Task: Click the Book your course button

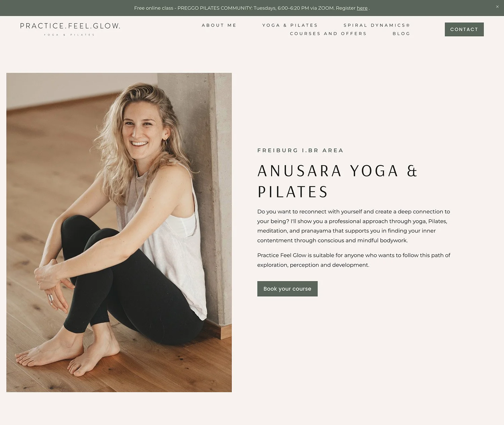Action: (287, 289)
